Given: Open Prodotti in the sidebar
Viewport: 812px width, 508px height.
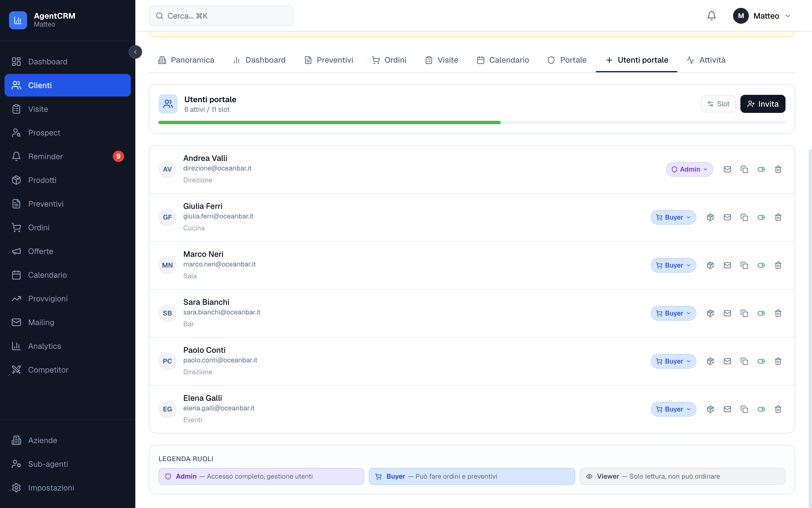Looking at the screenshot, I should (x=67, y=180).
